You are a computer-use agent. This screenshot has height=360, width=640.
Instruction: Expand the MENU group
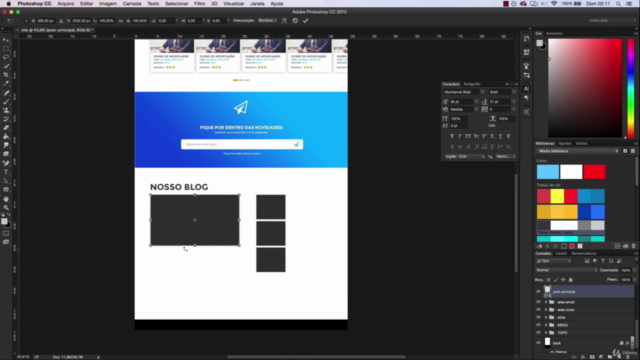(x=546, y=325)
